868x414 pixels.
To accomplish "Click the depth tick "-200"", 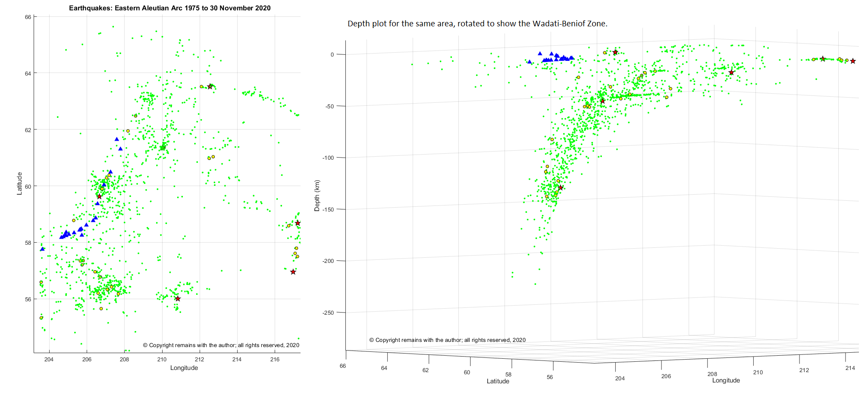I will tap(328, 261).
